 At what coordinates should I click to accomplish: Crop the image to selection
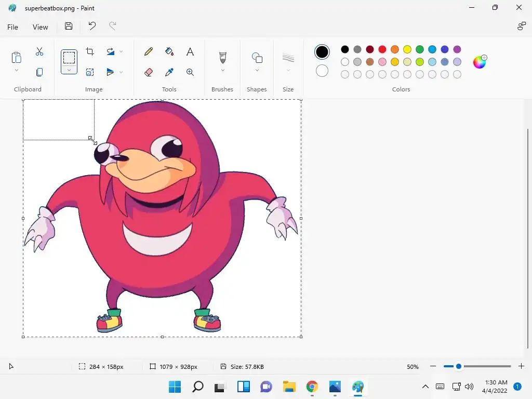click(90, 51)
